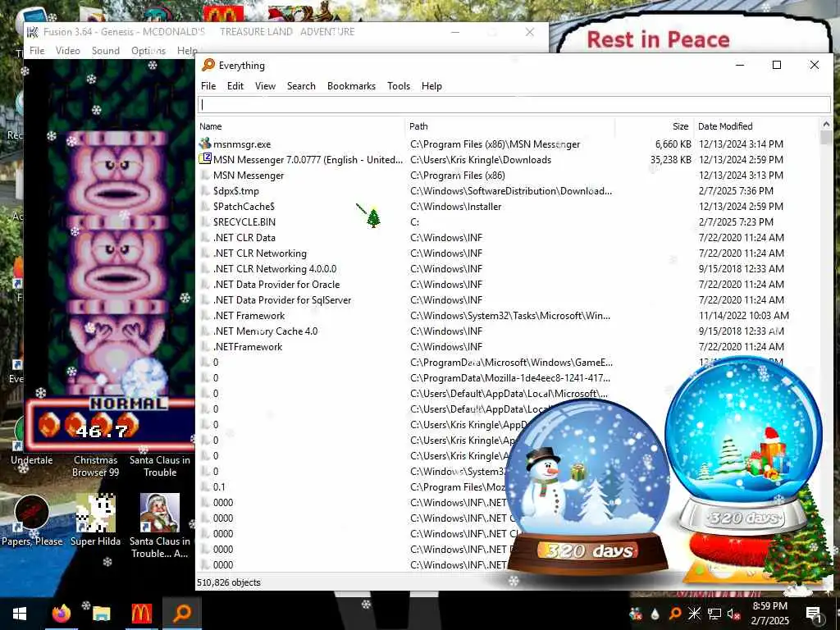Click date 11/14/2022 10:03 AM
This screenshot has width=840, height=630.
coord(743,316)
